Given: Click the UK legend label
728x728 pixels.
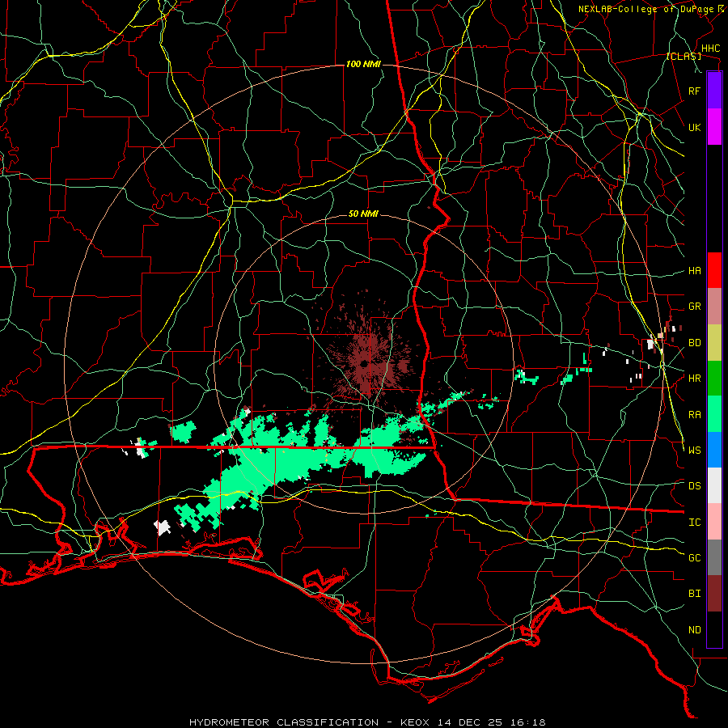Looking at the screenshot, I should [694, 127].
